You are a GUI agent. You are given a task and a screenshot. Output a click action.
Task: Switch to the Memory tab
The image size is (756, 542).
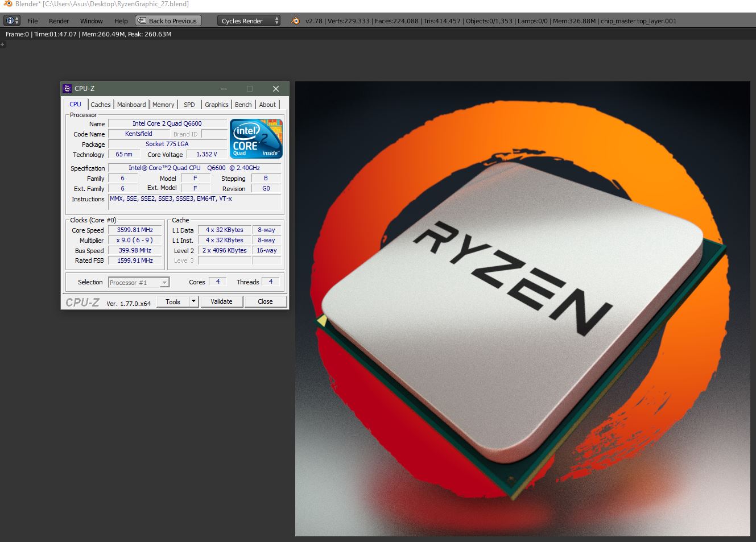[163, 105]
